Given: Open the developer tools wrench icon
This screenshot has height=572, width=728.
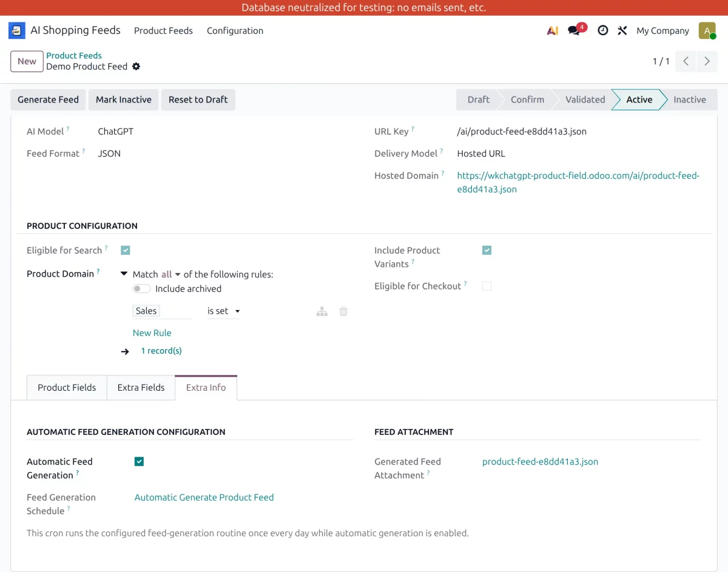Looking at the screenshot, I should 622,30.
